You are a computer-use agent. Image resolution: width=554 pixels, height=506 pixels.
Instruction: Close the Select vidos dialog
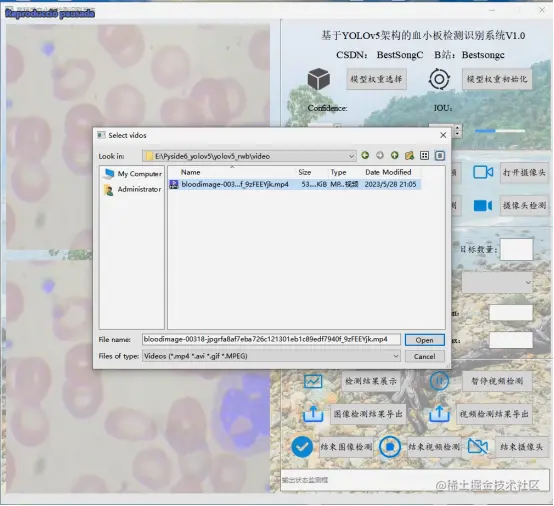click(x=443, y=135)
